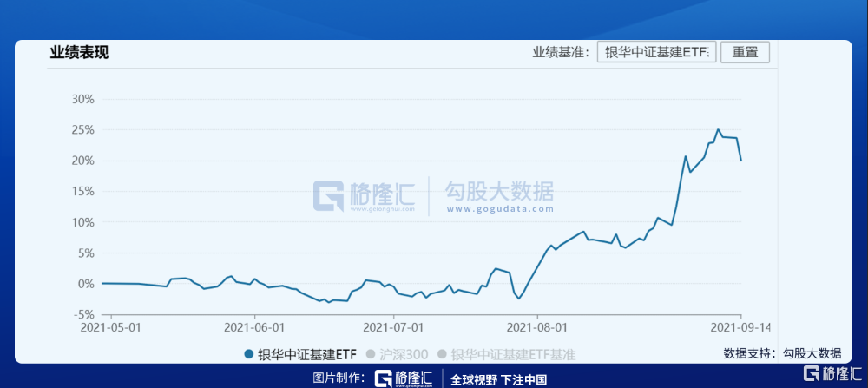Click the 5% y-axis label

coord(86,253)
